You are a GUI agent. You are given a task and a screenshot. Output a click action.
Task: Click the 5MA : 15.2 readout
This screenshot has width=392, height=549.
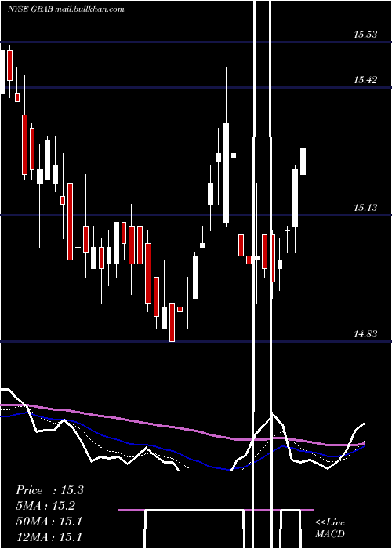(x=45, y=506)
